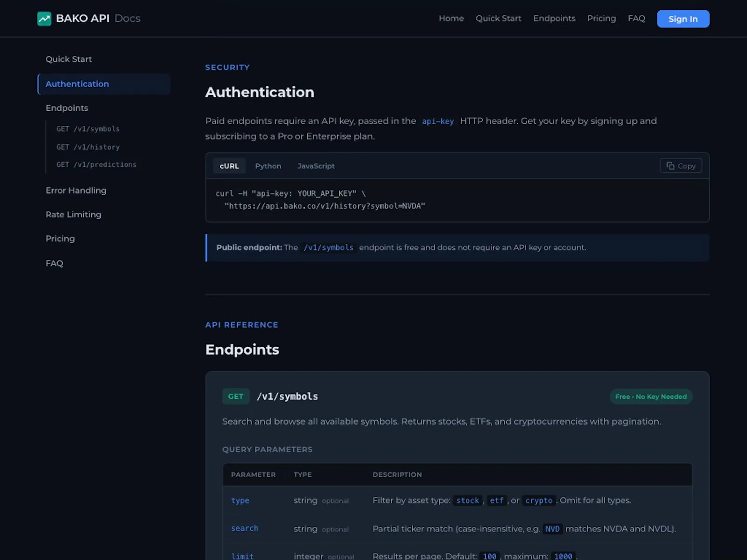This screenshot has height=560, width=747.
Task: Click the PARAMETER column header
Action: tap(253, 475)
